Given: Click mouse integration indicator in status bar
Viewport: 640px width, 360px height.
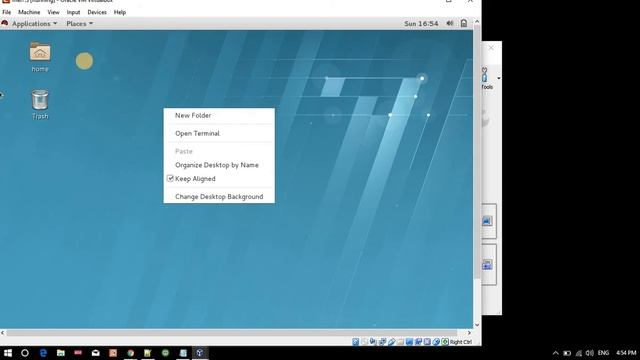Looking at the screenshot, I should [x=436, y=342].
